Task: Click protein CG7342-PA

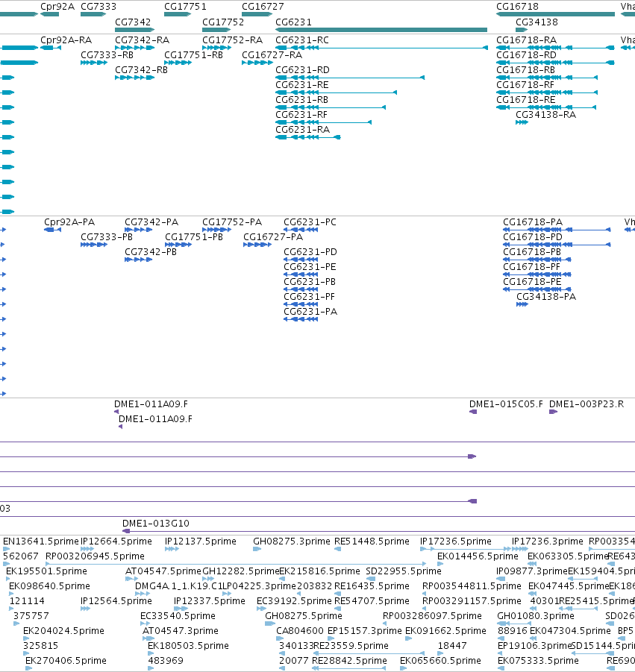Action: pos(151,222)
